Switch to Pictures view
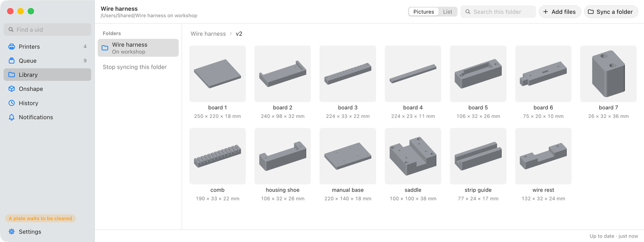 [x=424, y=12]
